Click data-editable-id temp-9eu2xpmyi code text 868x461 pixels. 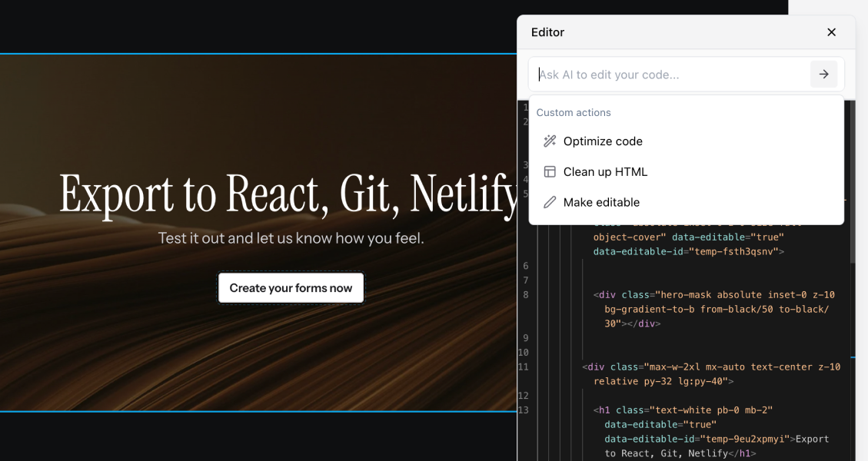pos(700,439)
